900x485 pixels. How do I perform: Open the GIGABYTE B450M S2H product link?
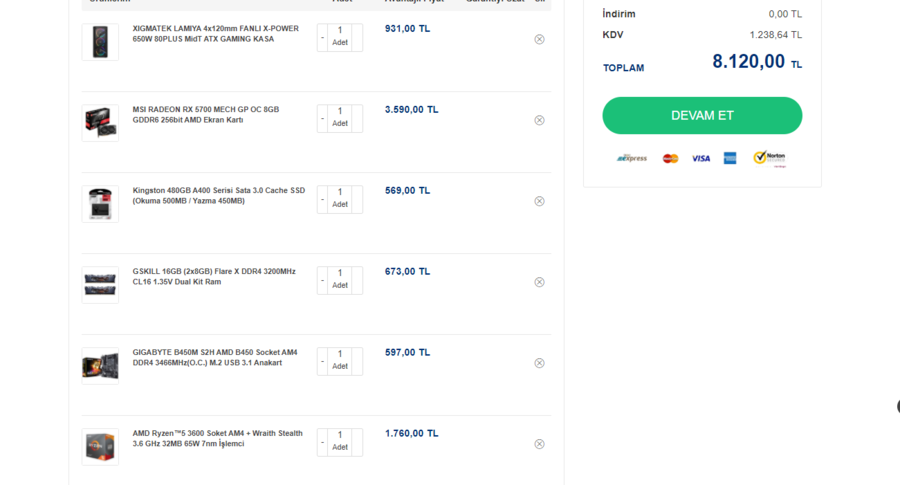click(214, 357)
